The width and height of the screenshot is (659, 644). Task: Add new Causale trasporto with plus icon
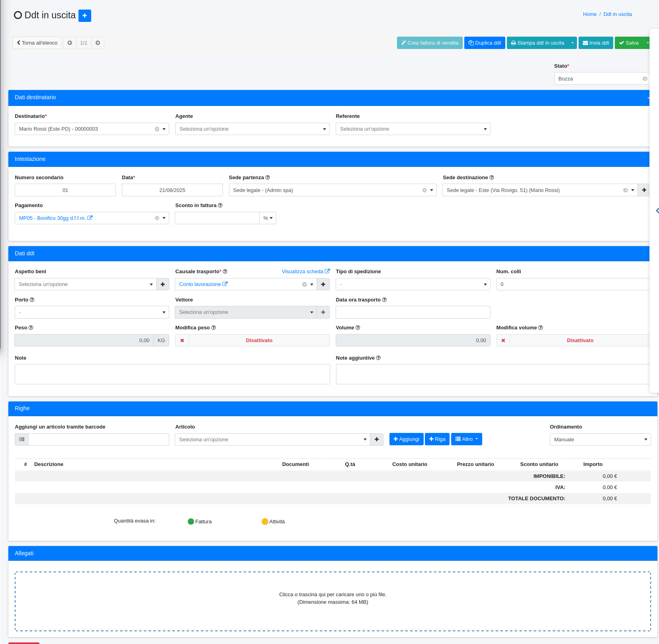tap(323, 284)
